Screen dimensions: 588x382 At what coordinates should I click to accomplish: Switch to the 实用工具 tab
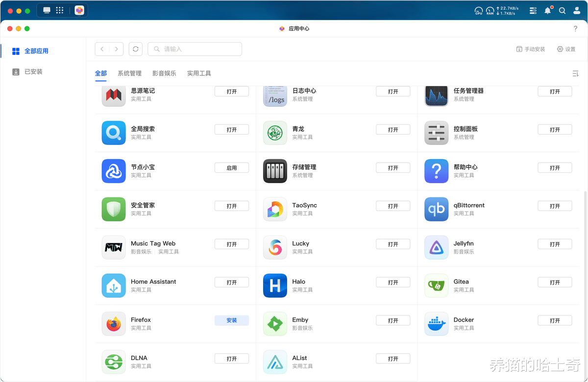coord(199,73)
